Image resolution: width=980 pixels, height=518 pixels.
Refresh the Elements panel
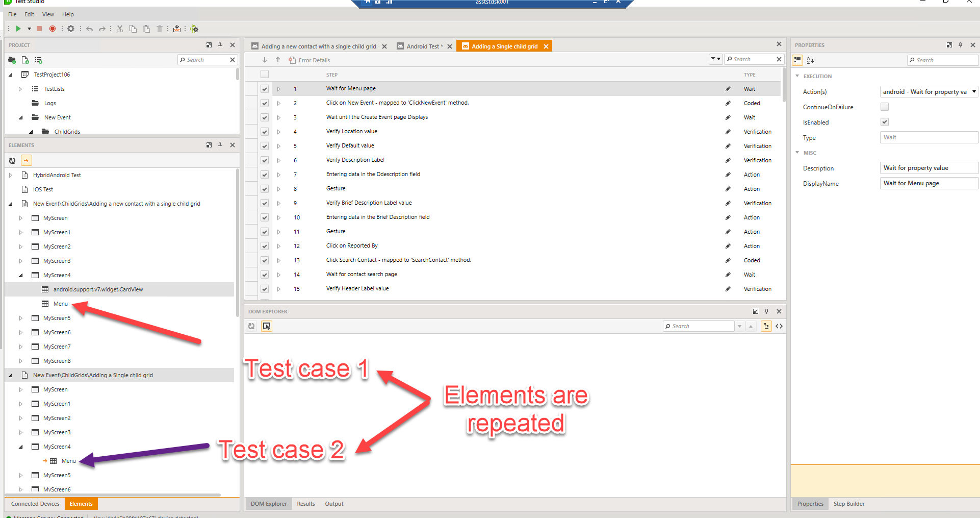coord(12,161)
